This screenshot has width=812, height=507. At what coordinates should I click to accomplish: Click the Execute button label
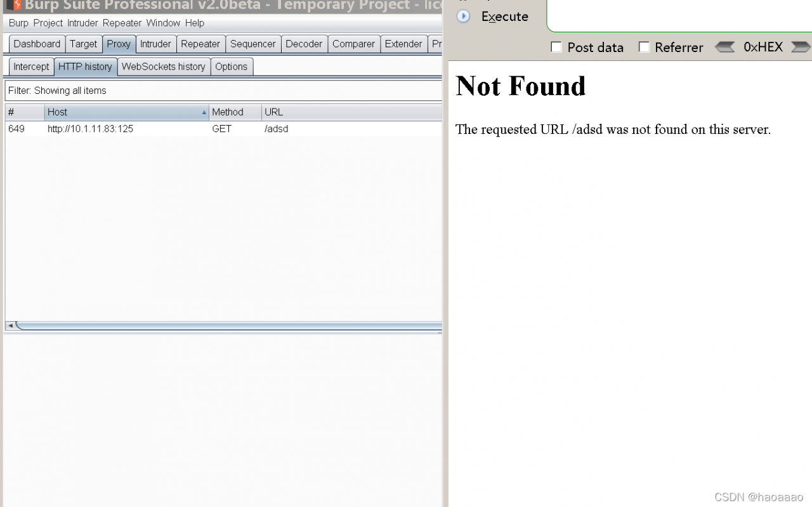click(505, 16)
